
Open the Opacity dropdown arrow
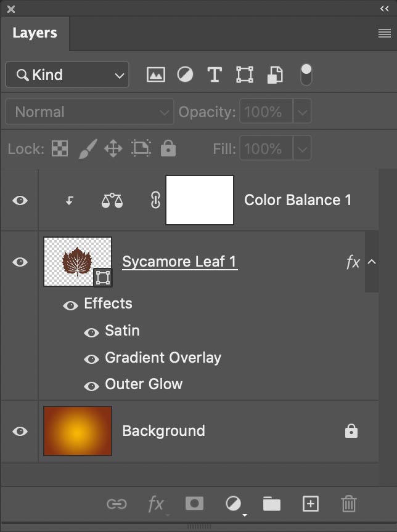(302, 111)
